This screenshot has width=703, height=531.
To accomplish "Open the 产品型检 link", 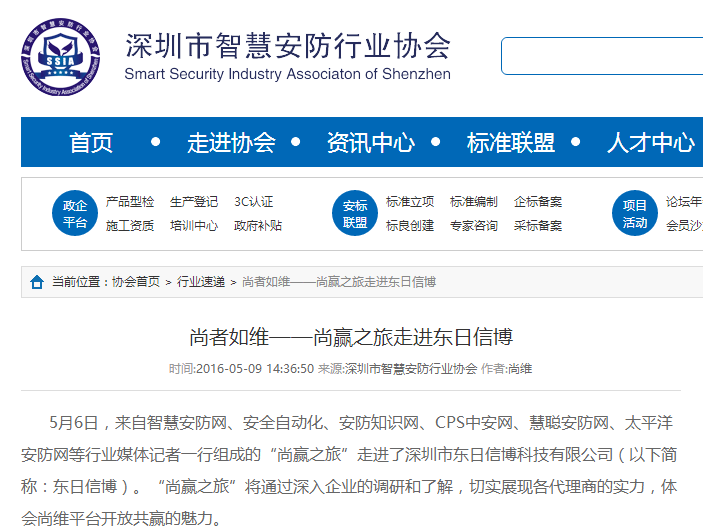I will (x=130, y=202).
